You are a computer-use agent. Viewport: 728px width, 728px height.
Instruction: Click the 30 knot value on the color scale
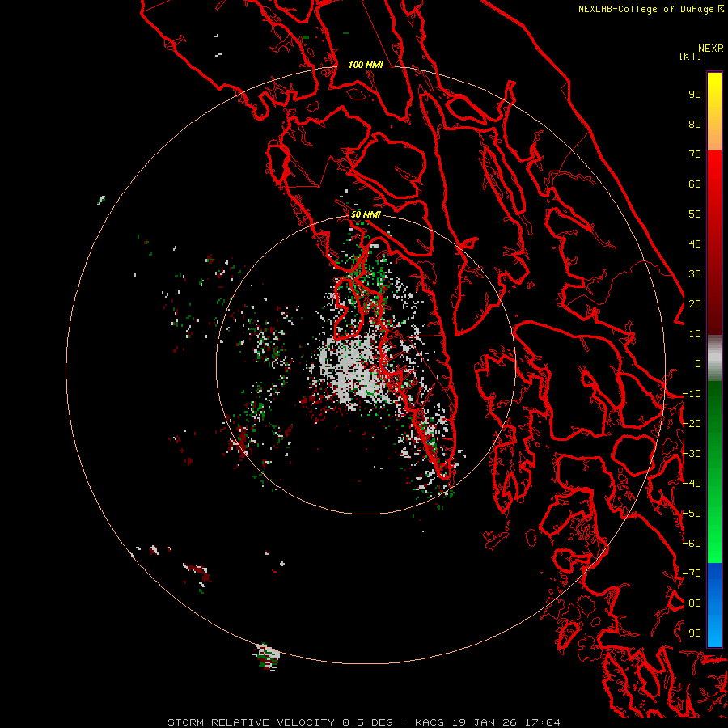click(695, 274)
